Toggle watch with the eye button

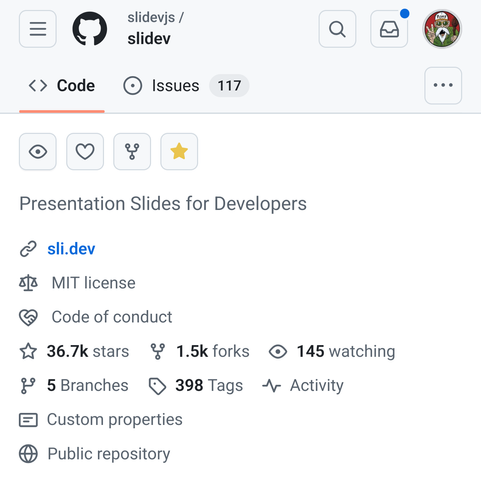38,152
